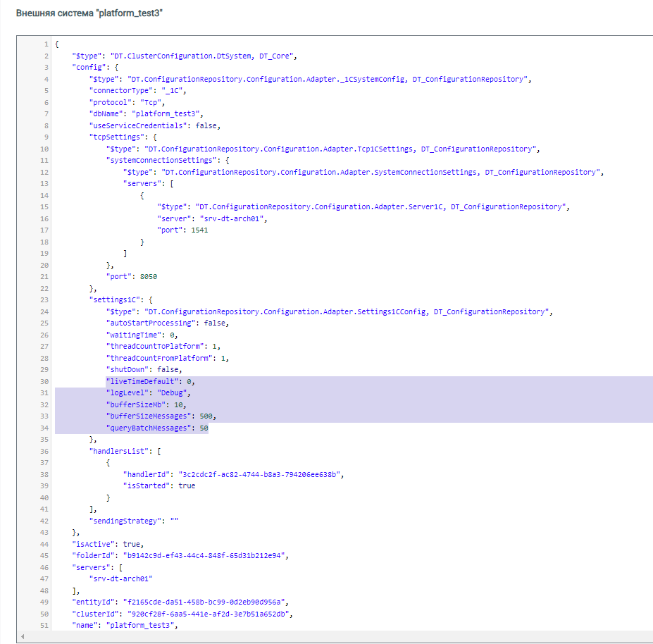
Task: Click the horizontal scrollbar track at the bottom
Action: (338, 637)
